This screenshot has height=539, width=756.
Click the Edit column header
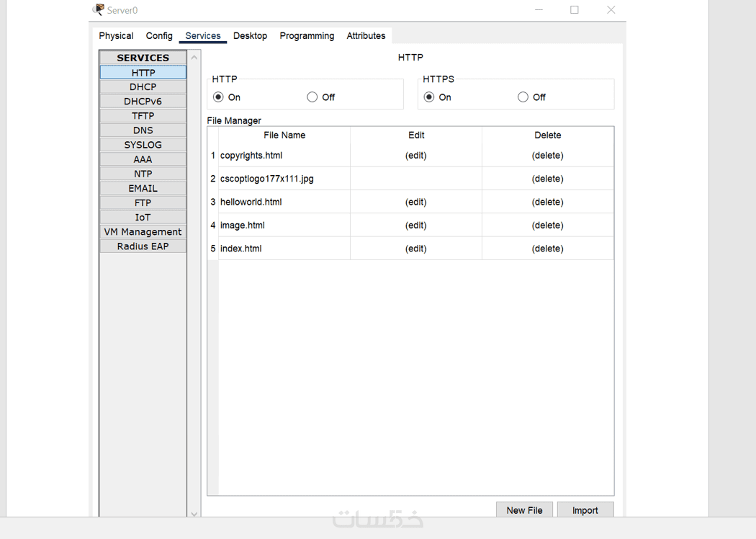coord(415,135)
